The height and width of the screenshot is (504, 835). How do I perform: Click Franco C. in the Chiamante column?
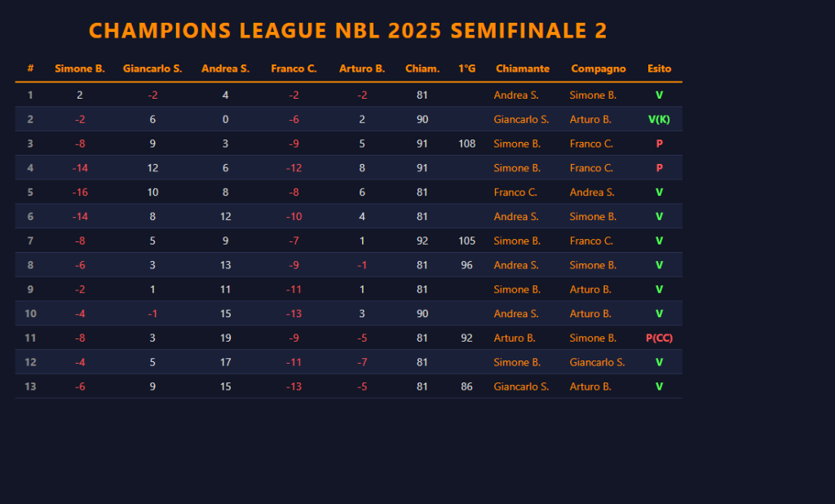[x=515, y=192]
